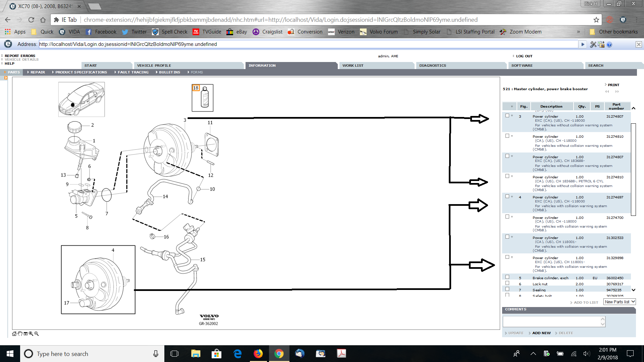Click ADD NEW under comments
Image resolution: width=644 pixels, height=362 pixels.
(x=541, y=333)
